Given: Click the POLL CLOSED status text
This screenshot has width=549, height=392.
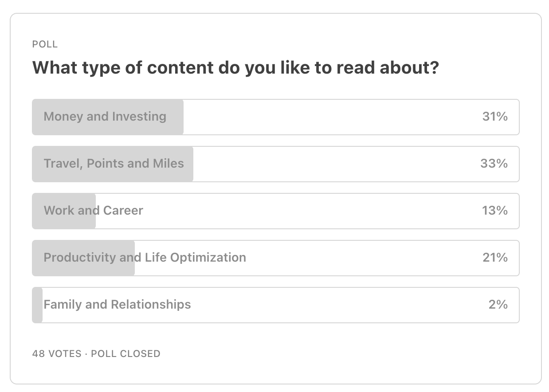Looking at the screenshot, I should (126, 354).
